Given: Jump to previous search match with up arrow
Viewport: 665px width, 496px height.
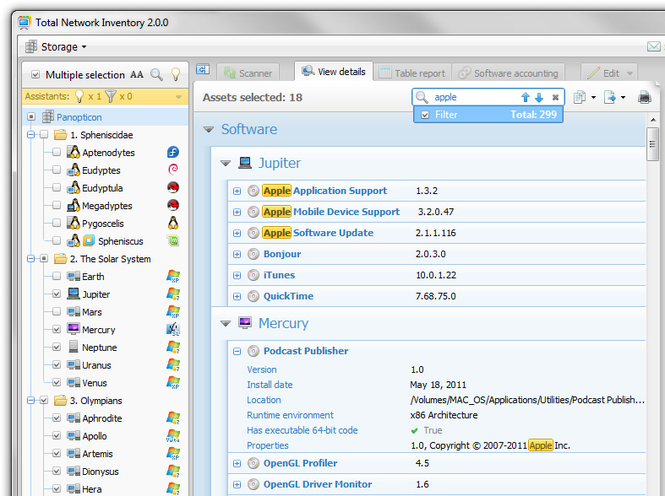Looking at the screenshot, I should (x=525, y=98).
